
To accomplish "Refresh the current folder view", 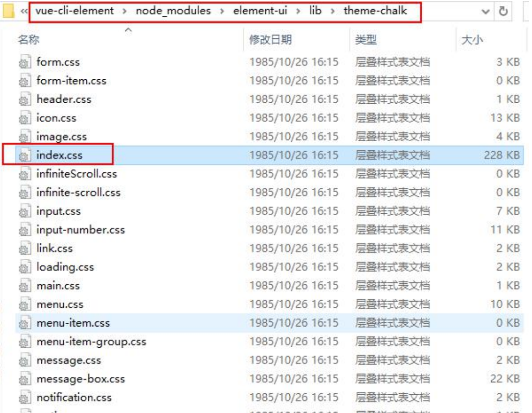I will (x=503, y=11).
